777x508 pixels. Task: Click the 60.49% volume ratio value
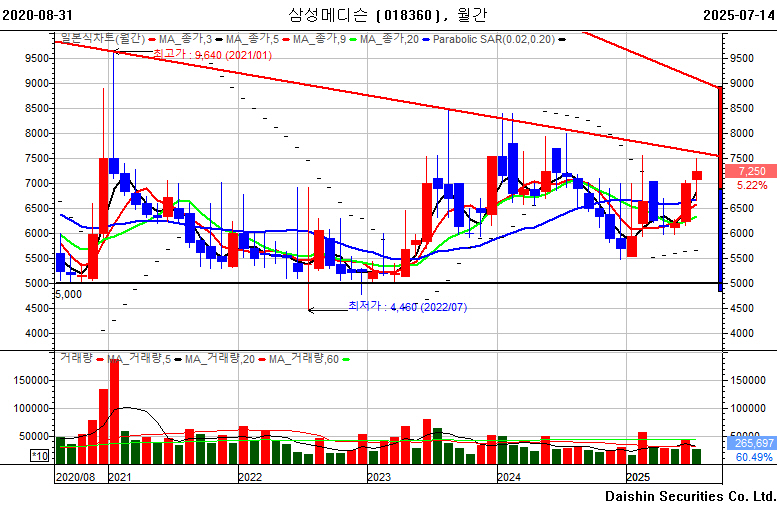click(x=754, y=457)
